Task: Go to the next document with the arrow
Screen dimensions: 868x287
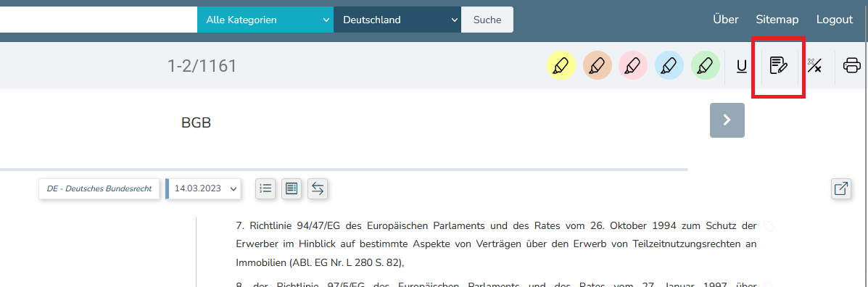Action: point(727,120)
